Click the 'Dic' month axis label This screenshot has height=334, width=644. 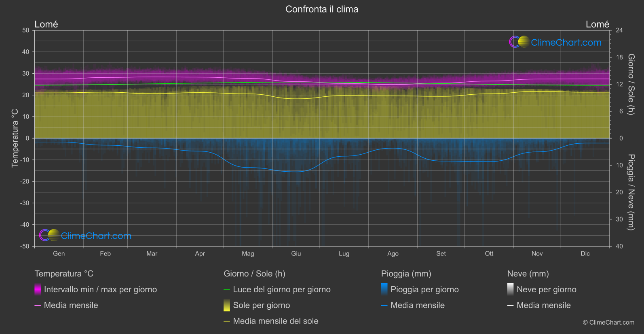(x=585, y=253)
